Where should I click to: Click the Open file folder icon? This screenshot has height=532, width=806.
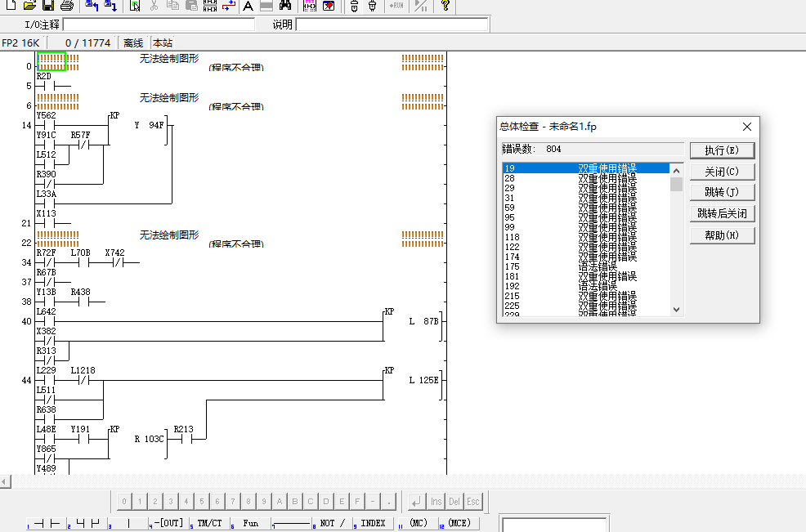pyautogui.click(x=29, y=6)
